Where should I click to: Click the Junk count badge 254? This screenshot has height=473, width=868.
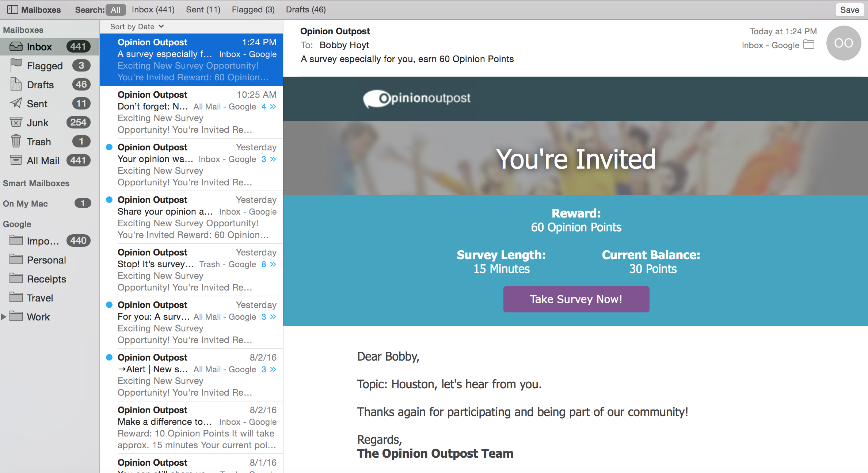point(79,122)
